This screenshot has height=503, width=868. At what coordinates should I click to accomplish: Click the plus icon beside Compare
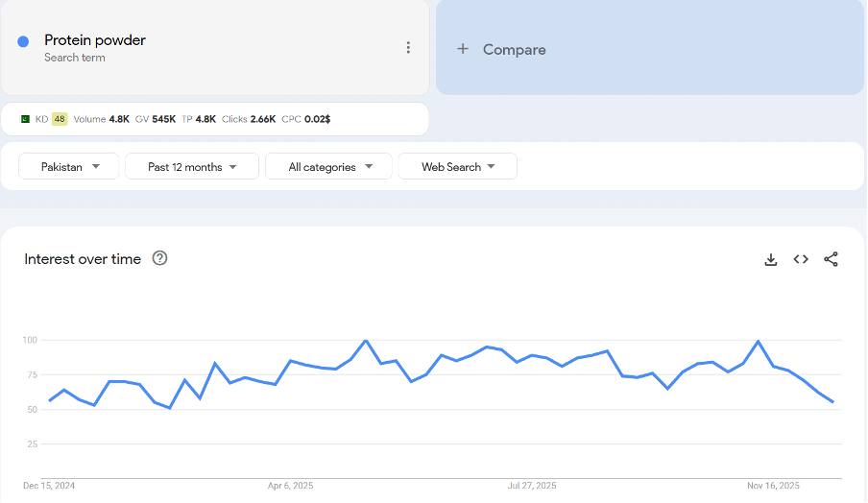pos(463,49)
